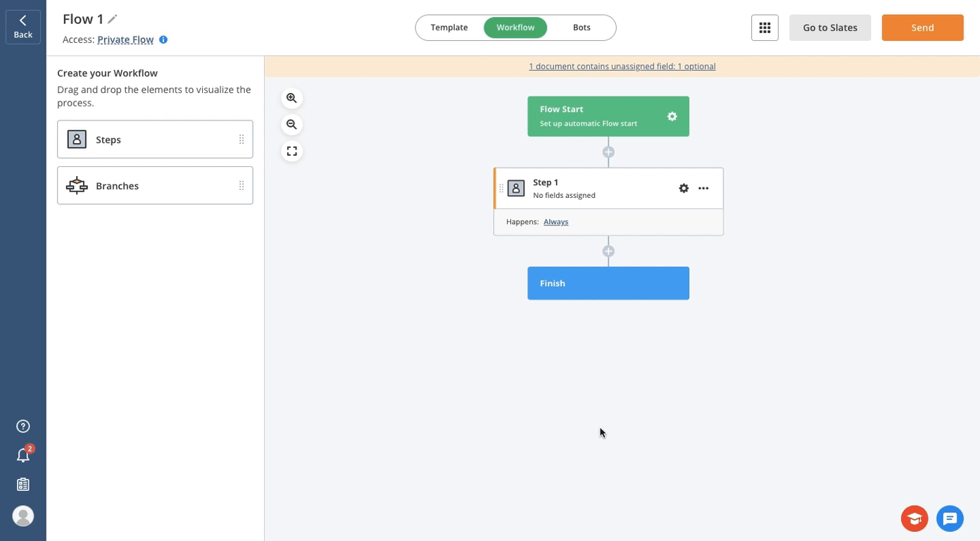Add step via plus below Flow Start
This screenshot has height=541, width=980.
tap(608, 152)
